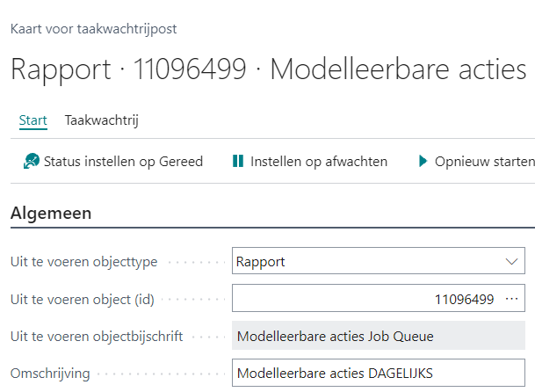Click the Status instellen op Gereed icon
Image resolution: width=535 pixels, height=392 pixels.
32,161
